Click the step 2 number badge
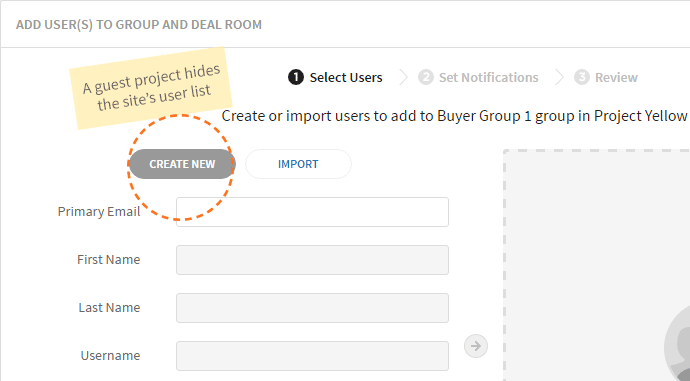 [426, 77]
